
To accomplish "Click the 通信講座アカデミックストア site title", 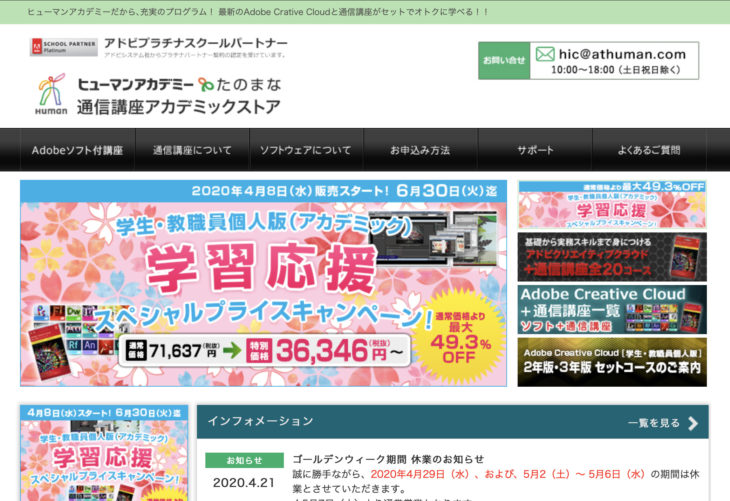I will [179, 107].
